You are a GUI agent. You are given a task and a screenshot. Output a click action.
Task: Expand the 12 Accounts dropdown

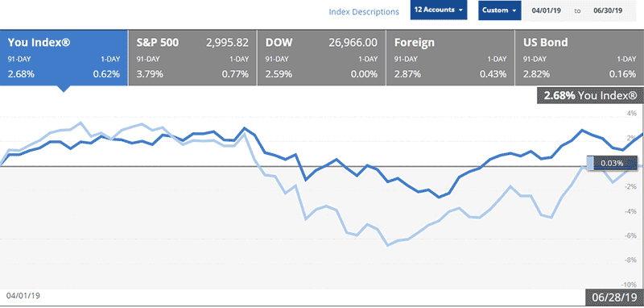point(439,10)
